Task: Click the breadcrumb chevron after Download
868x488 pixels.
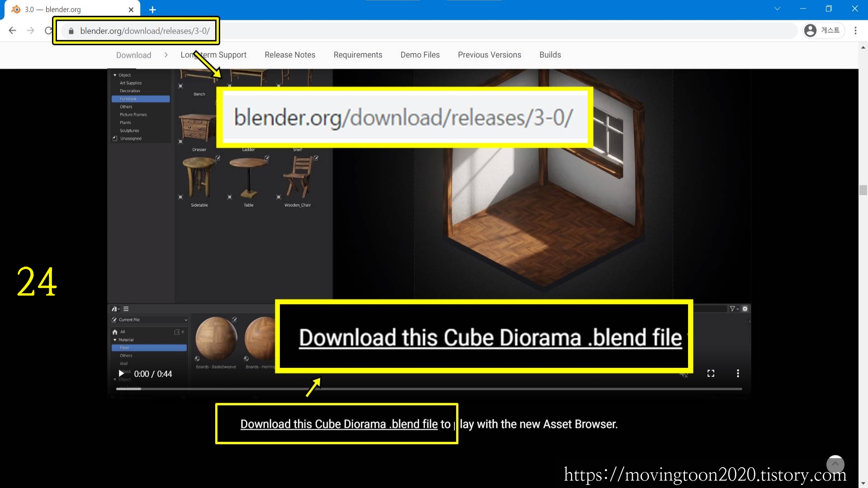Action: 166,55
